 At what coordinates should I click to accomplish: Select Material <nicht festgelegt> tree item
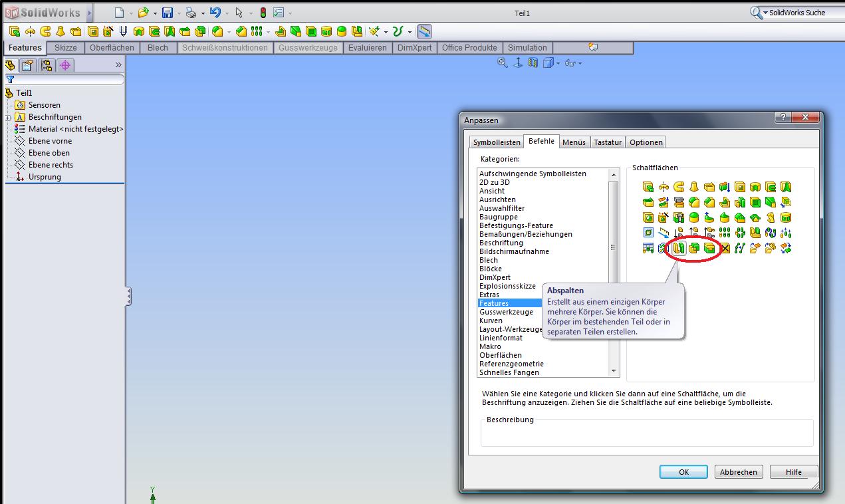pos(76,129)
